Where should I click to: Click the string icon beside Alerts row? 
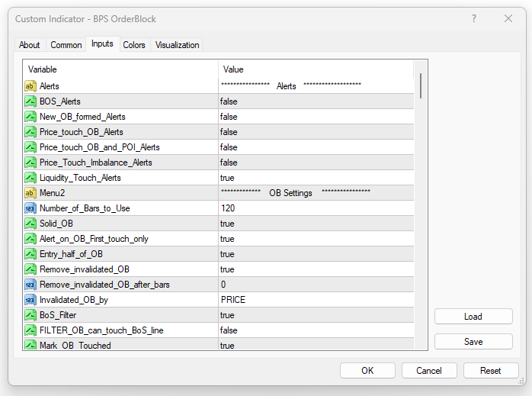[30, 86]
